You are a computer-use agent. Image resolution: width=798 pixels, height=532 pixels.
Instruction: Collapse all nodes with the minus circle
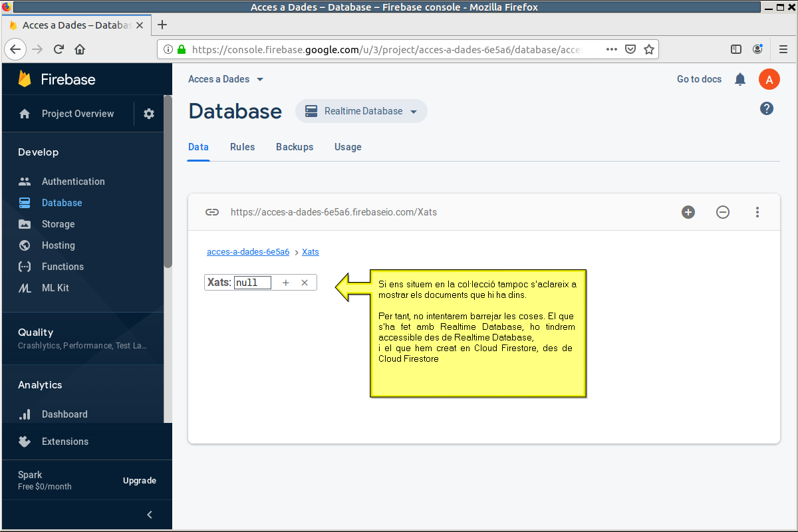coord(723,212)
